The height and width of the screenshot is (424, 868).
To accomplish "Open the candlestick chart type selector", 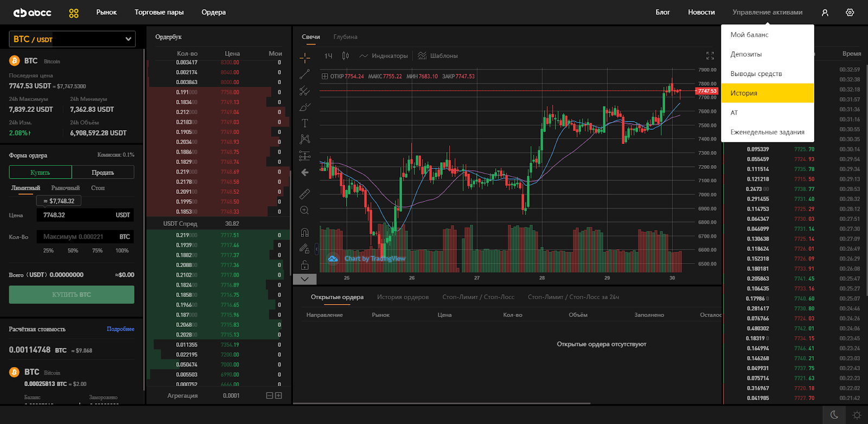I will (x=346, y=56).
